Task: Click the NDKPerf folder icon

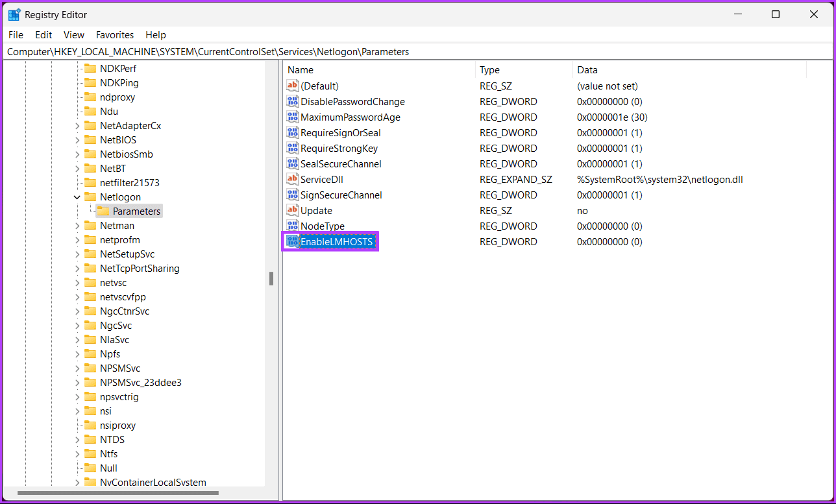Action: coord(90,68)
